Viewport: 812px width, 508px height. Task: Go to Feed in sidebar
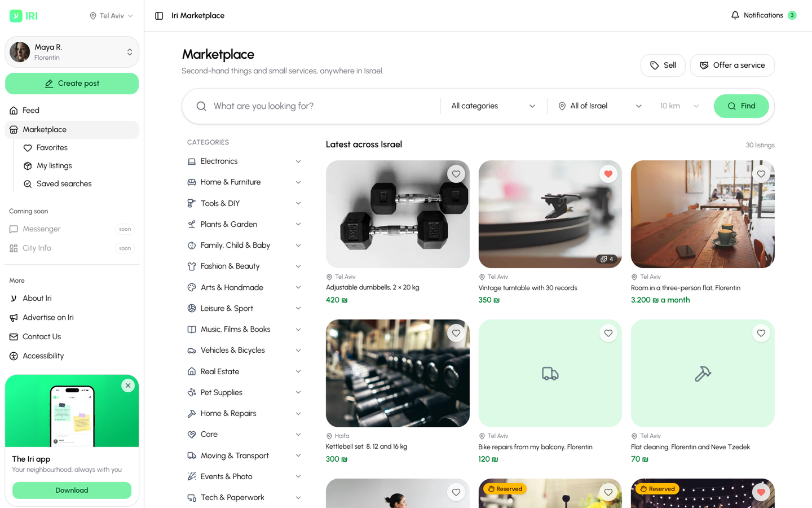point(72,111)
